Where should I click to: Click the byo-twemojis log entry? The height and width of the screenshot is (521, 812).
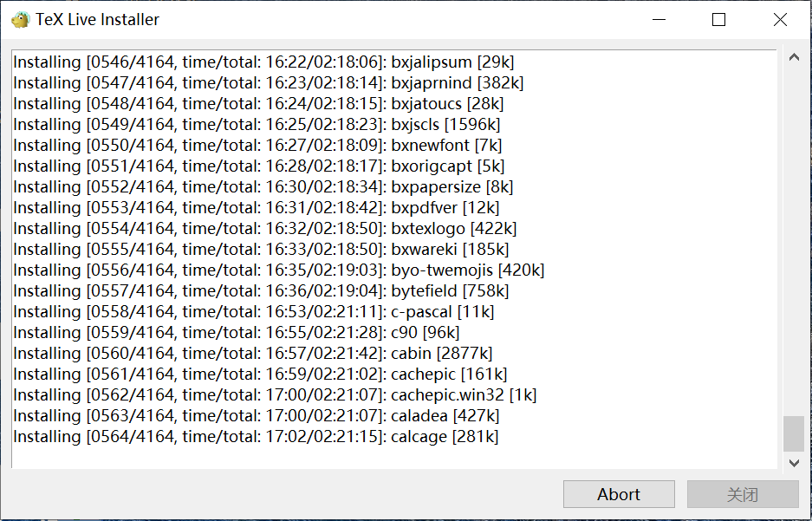[278, 270]
